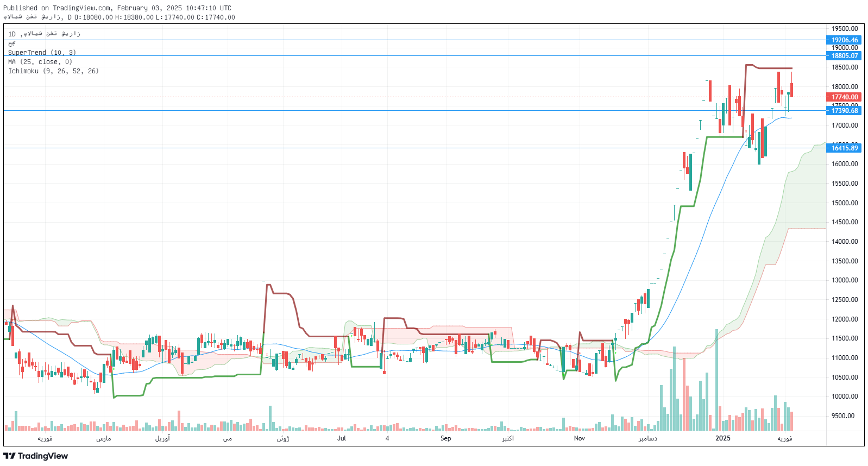Click the 16000.00 price axis value
This screenshot has height=466, width=868.
[845, 164]
